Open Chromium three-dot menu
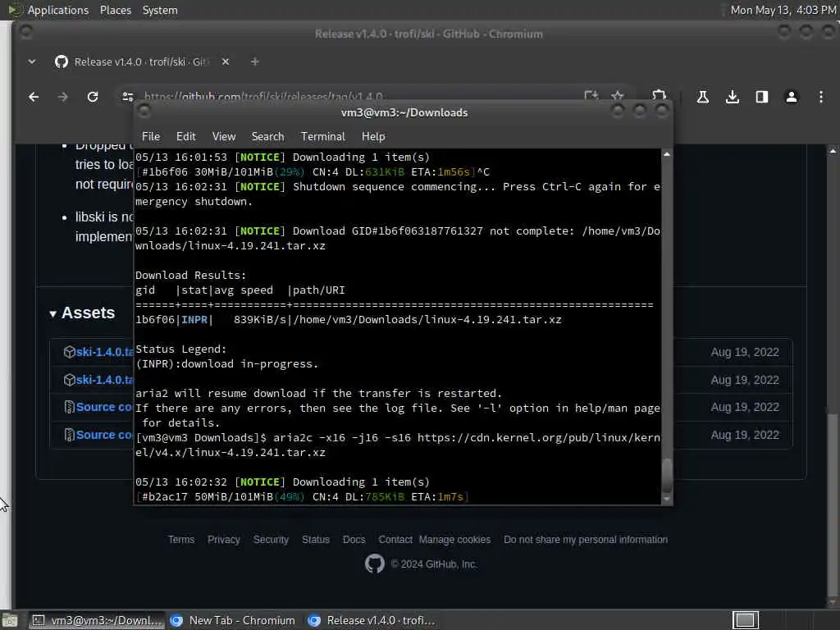 pos(820,97)
